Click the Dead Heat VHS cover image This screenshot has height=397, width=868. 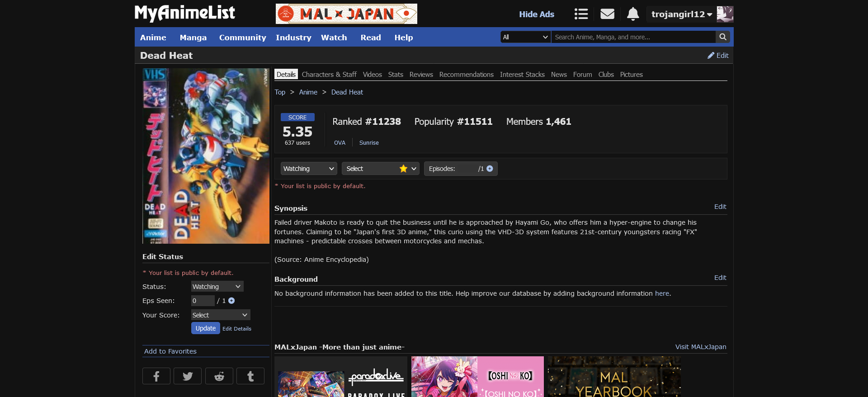(x=206, y=156)
